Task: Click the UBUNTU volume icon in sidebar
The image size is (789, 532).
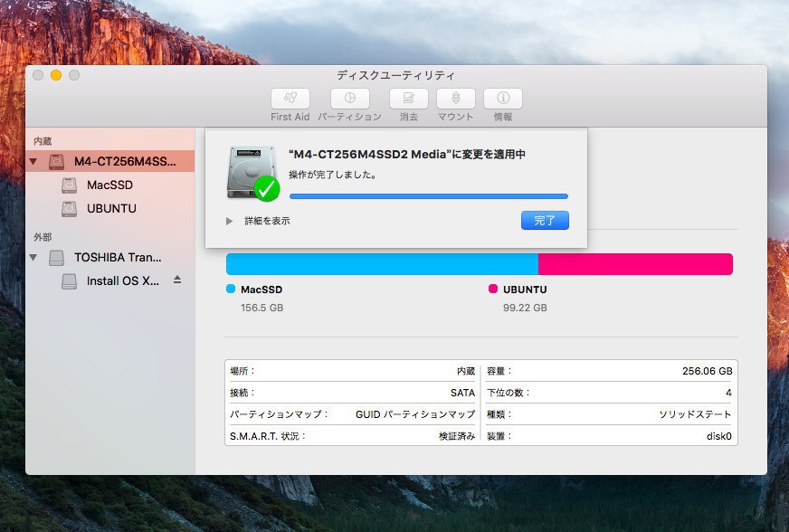Action: pos(69,208)
